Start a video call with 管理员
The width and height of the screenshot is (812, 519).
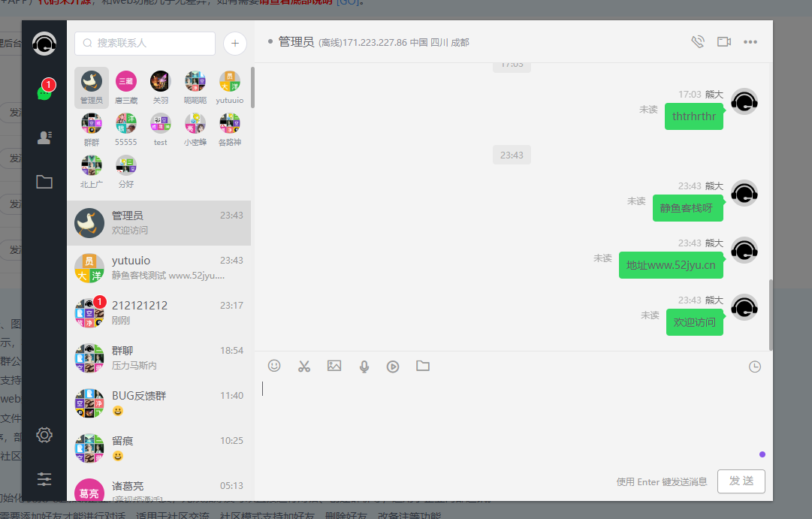tap(724, 42)
